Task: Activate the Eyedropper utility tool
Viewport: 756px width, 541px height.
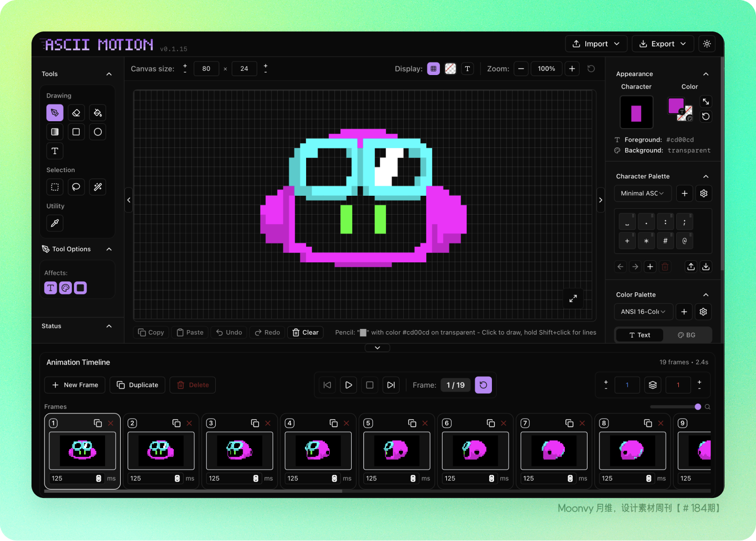Action: (x=55, y=223)
